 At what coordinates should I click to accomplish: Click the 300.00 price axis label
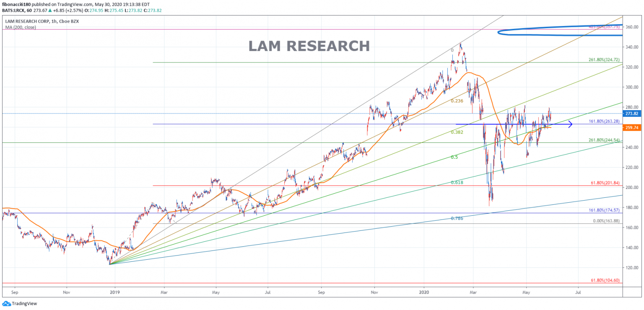pos(633,87)
